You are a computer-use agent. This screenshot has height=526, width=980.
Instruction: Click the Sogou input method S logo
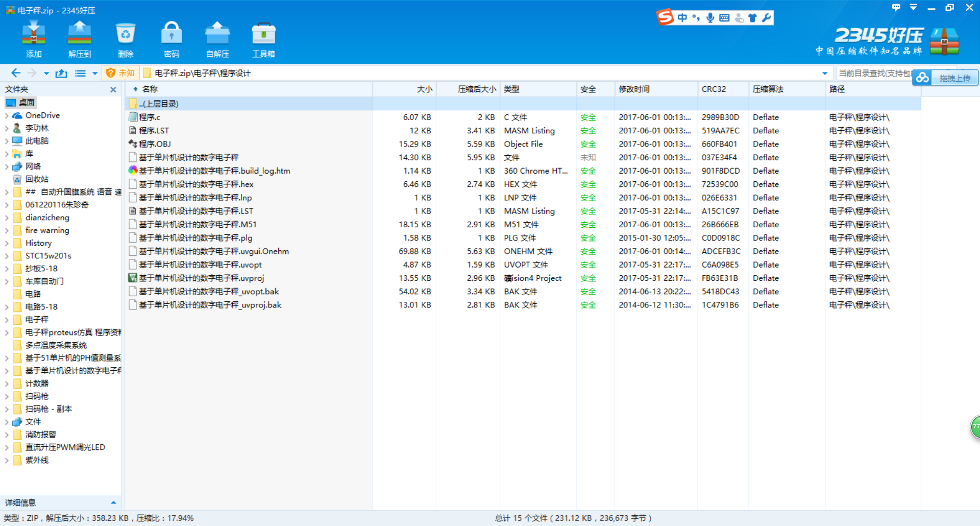point(665,17)
